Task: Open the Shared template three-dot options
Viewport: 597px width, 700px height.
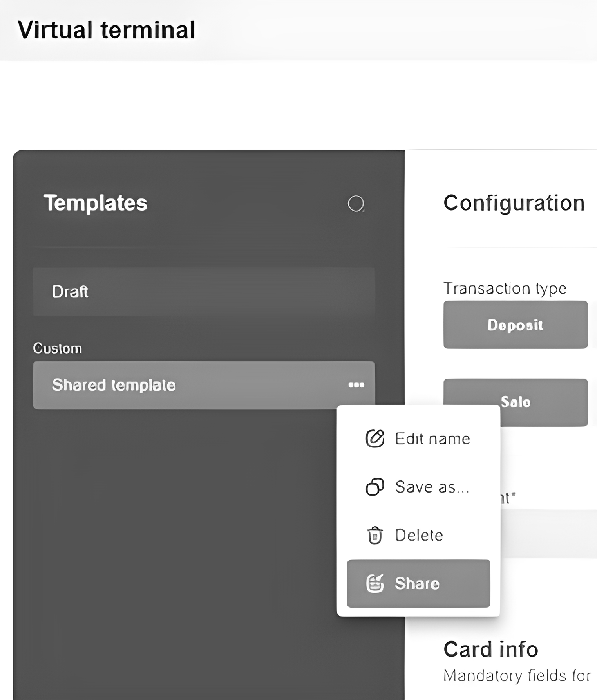Action: coord(356,385)
